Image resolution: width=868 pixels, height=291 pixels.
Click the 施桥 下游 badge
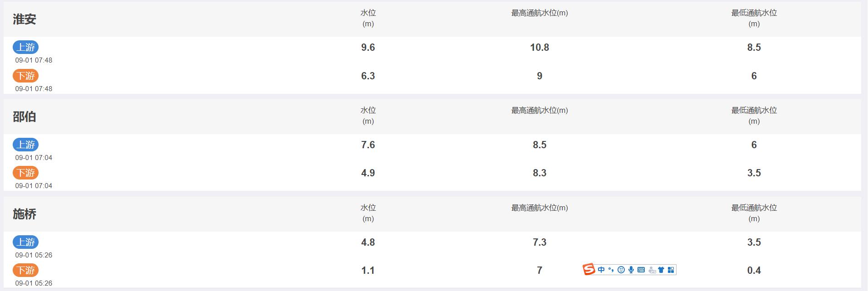pos(25,270)
